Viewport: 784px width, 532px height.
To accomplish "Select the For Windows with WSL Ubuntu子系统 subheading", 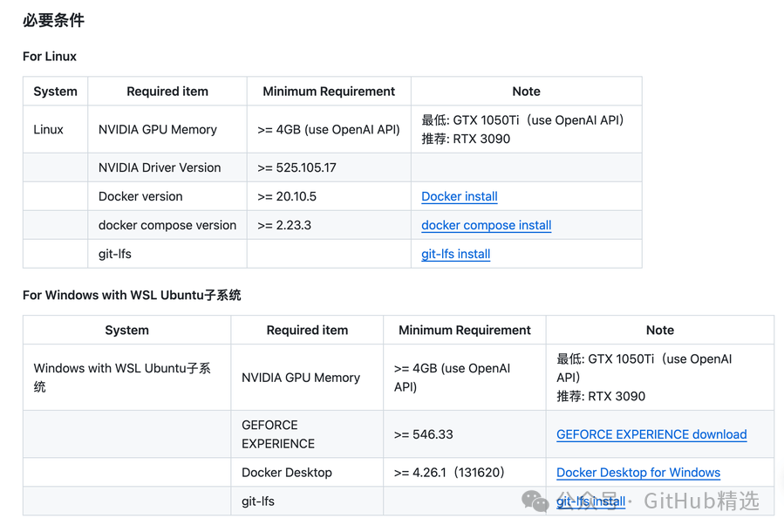I will (132, 296).
